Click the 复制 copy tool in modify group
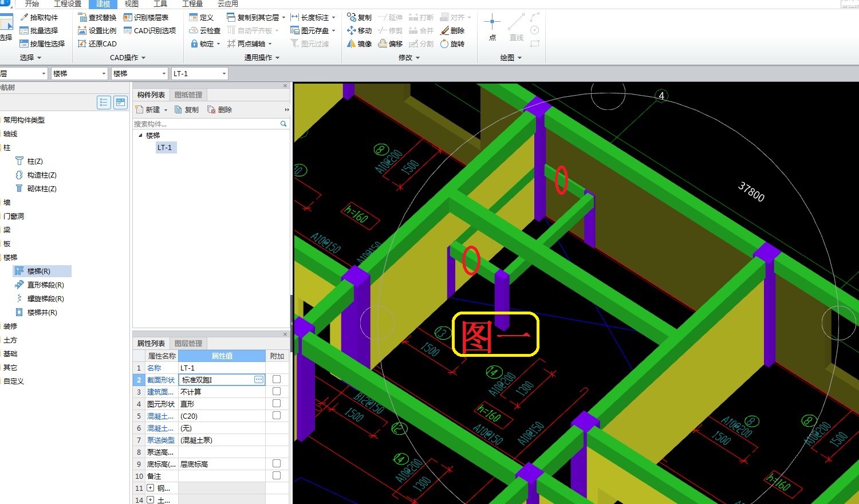Viewport: 859px width, 504px height. point(359,17)
